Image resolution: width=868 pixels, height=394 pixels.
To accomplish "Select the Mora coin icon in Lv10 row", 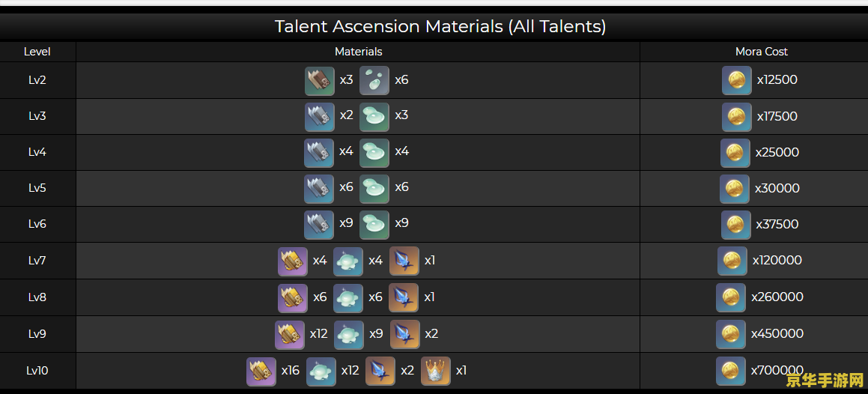I will pos(730,371).
